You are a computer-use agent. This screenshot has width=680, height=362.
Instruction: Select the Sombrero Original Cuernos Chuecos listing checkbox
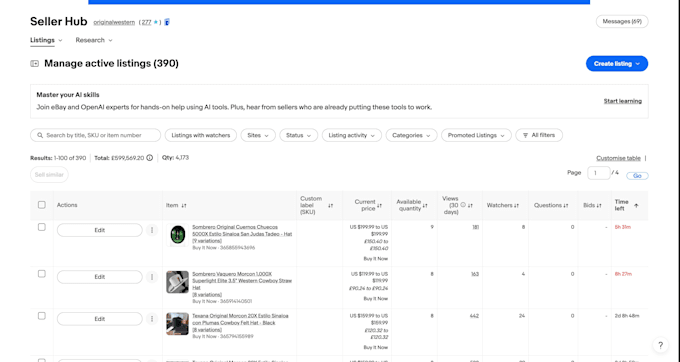click(42, 227)
